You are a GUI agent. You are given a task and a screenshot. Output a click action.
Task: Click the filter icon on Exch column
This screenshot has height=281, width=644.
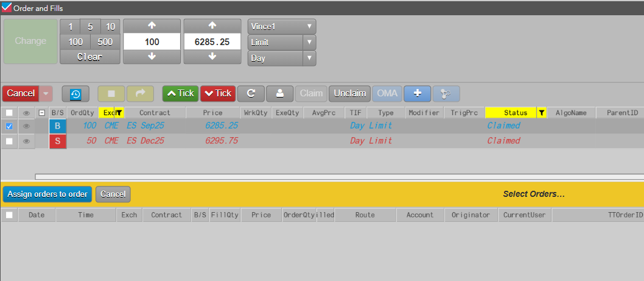(x=119, y=113)
